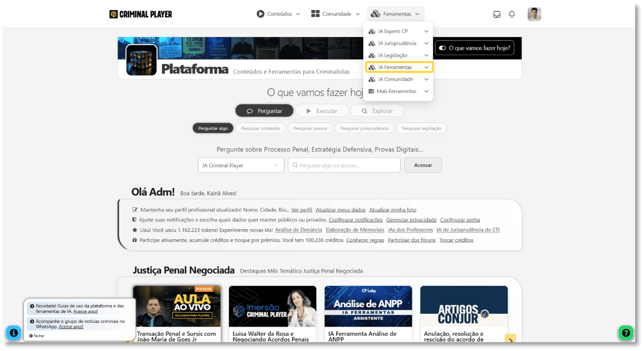Select the 'Perguntar algo' pill option
Image resolution: width=644 pixels, height=351 pixels.
click(213, 128)
